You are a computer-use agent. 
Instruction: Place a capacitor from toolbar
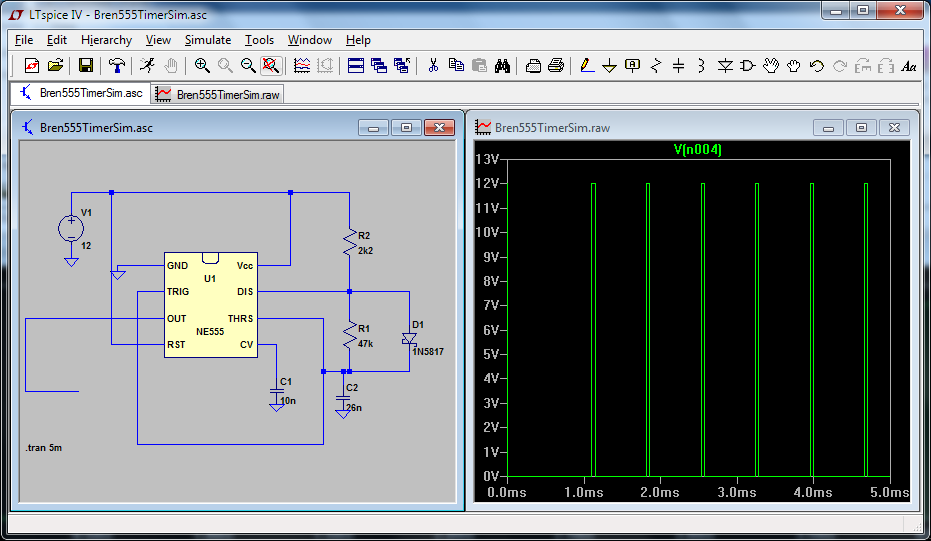(x=679, y=65)
